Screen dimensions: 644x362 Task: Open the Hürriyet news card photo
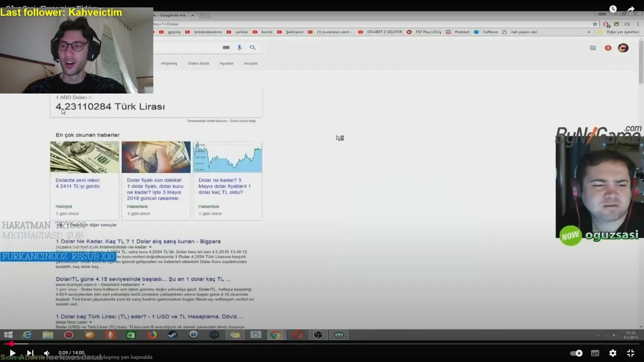coord(85,157)
